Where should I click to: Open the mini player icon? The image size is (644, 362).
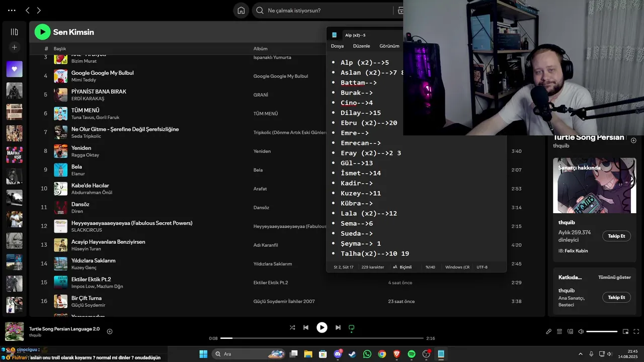pyautogui.click(x=625, y=332)
